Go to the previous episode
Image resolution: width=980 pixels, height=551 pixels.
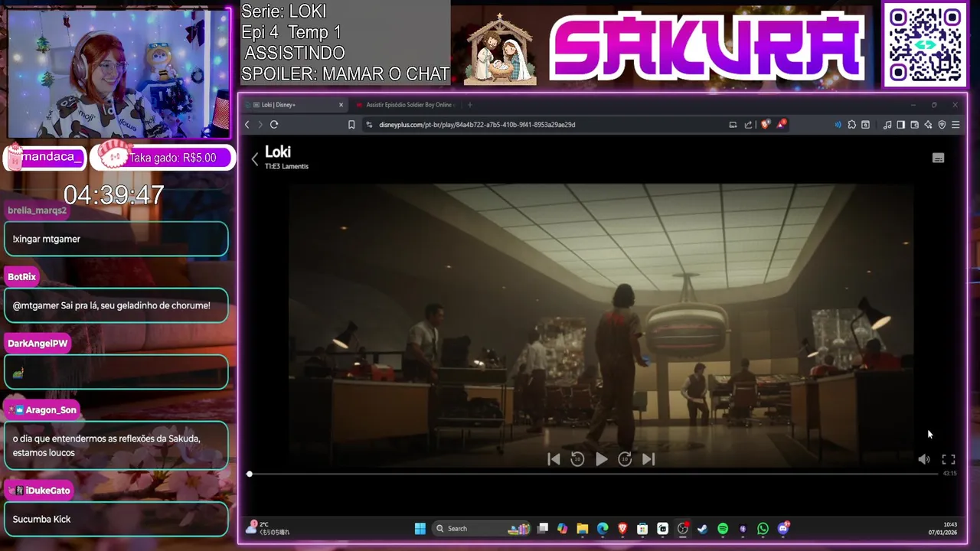pos(554,459)
